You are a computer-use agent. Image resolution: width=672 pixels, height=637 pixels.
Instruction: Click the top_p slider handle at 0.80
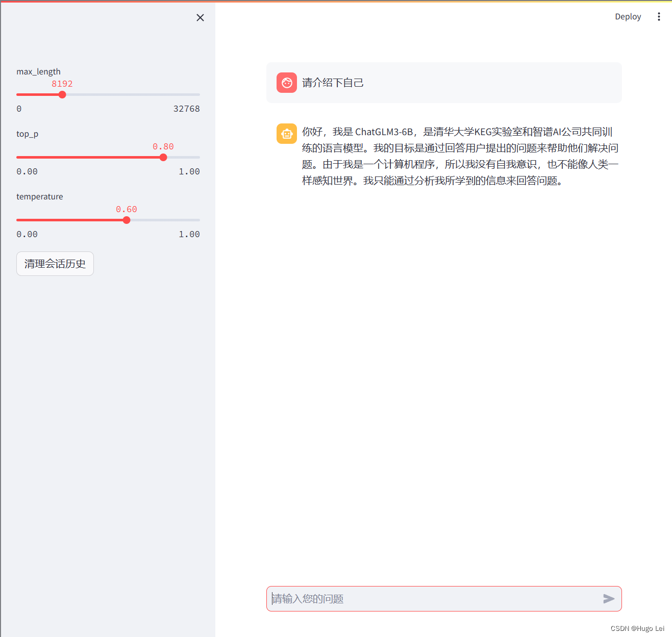[163, 158]
